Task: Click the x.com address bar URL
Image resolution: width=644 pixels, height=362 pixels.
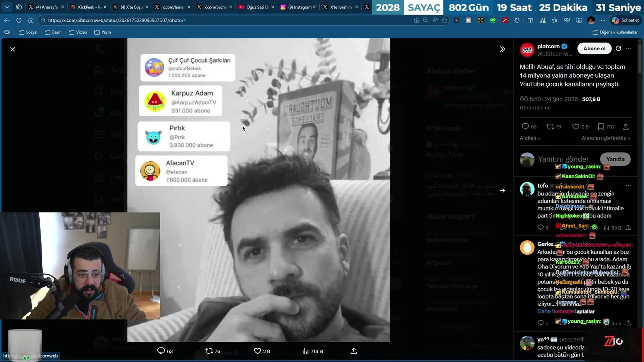Action: point(117,20)
